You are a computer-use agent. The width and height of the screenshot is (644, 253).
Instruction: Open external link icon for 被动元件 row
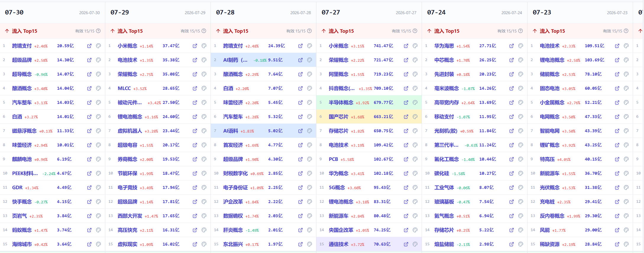point(195,102)
